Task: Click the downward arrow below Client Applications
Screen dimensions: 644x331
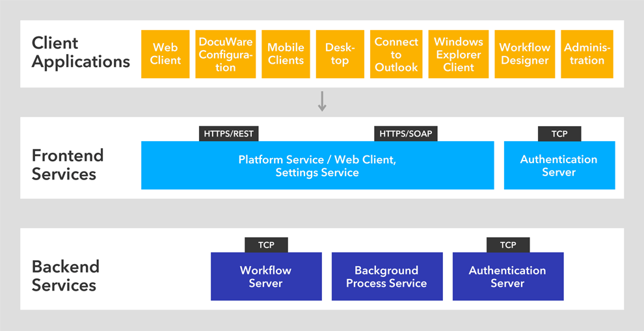Action: click(x=322, y=101)
